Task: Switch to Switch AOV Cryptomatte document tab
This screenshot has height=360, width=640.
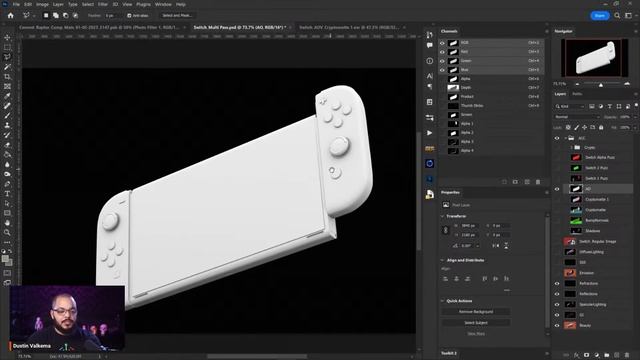Action: click(349, 27)
